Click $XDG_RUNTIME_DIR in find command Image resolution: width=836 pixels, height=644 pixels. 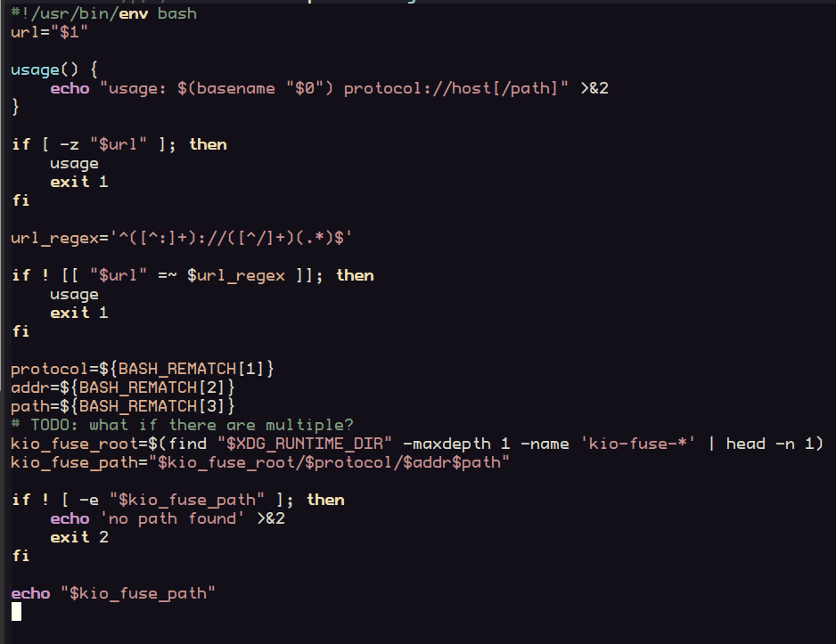click(x=305, y=444)
